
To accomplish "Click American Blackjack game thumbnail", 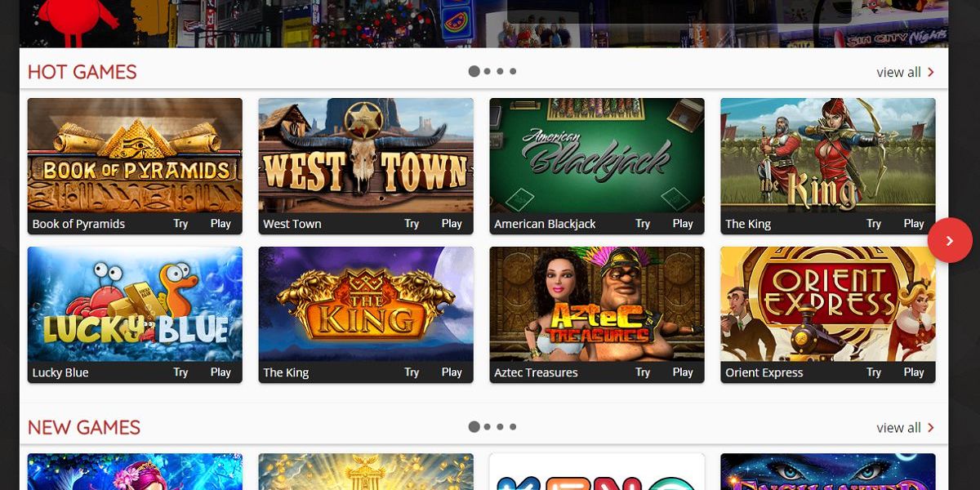I will click(x=597, y=155).
